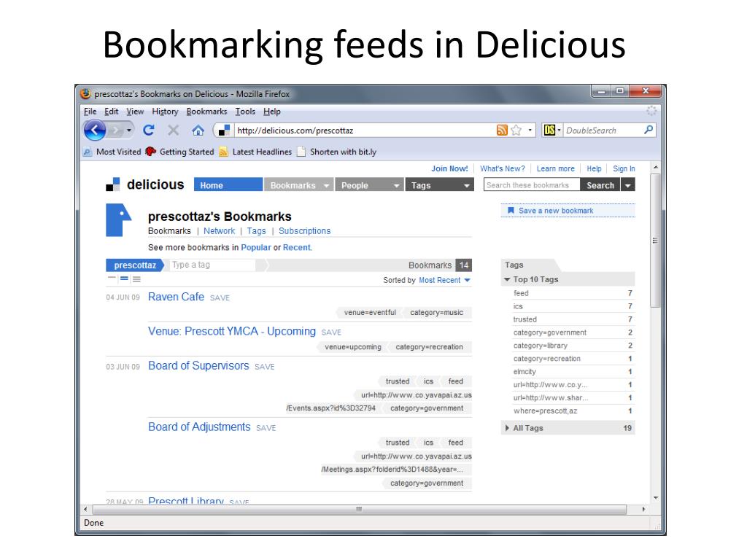
Task: Click the URL address bar
Action: [x=365, y=130]
